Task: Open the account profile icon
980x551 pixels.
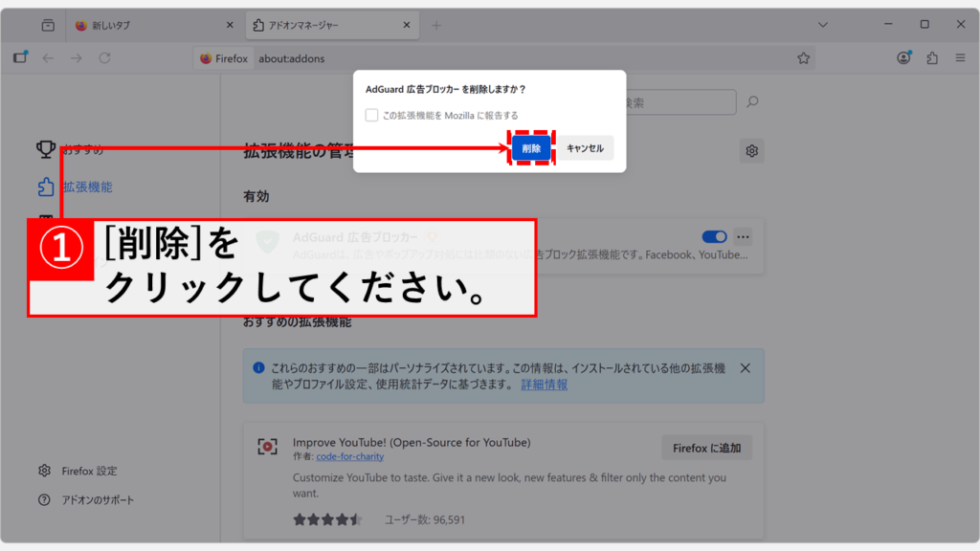Action: 903,58
